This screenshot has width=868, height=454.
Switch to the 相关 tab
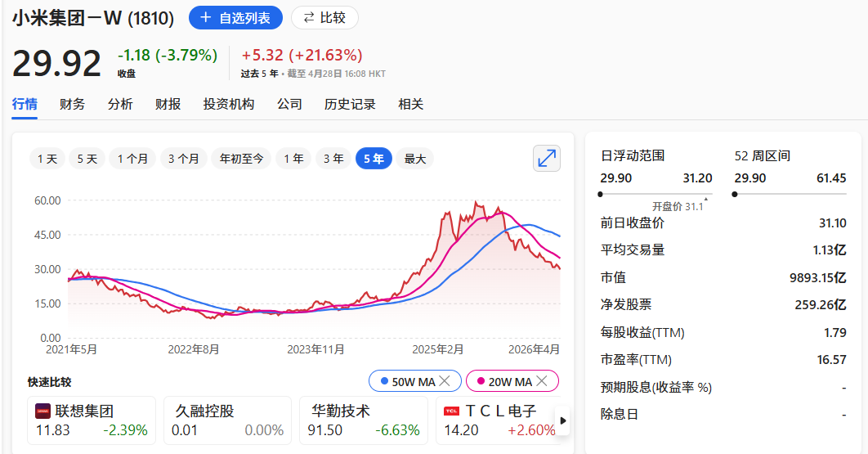point(411,104)
